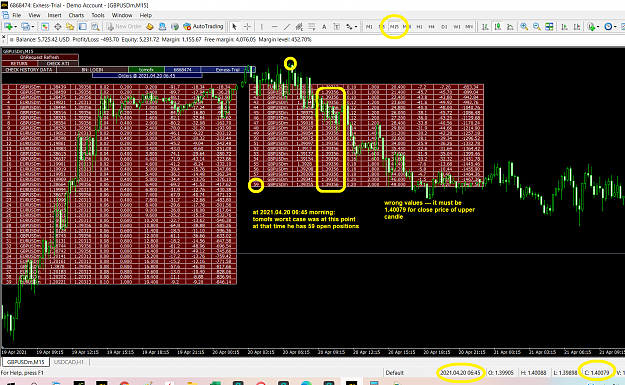
Task: Click the Exness-Trial label on chart panel
Action: point(228,69)
